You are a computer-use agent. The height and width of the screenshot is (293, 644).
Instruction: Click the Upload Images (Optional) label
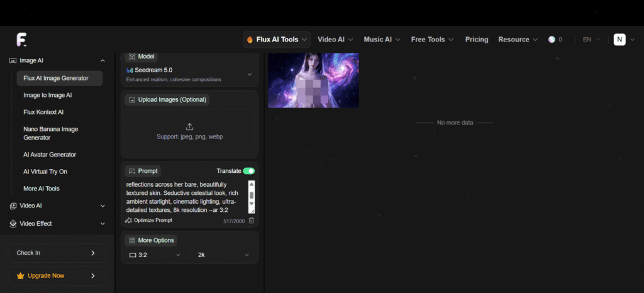pos(167,100)
